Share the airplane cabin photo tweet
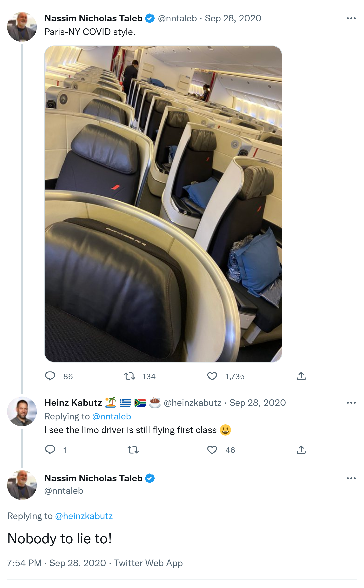This screenshot has width=364, height=588. pos(301,376)
